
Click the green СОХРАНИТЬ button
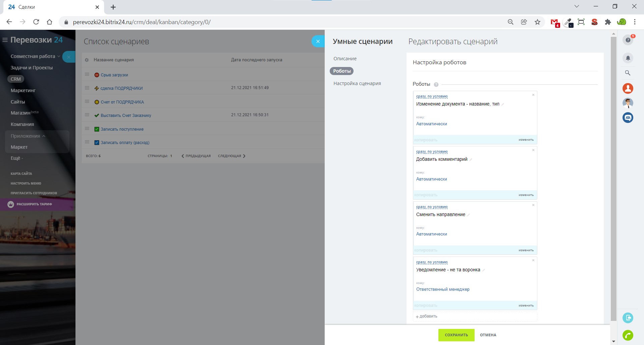click(x=456, y=335)
